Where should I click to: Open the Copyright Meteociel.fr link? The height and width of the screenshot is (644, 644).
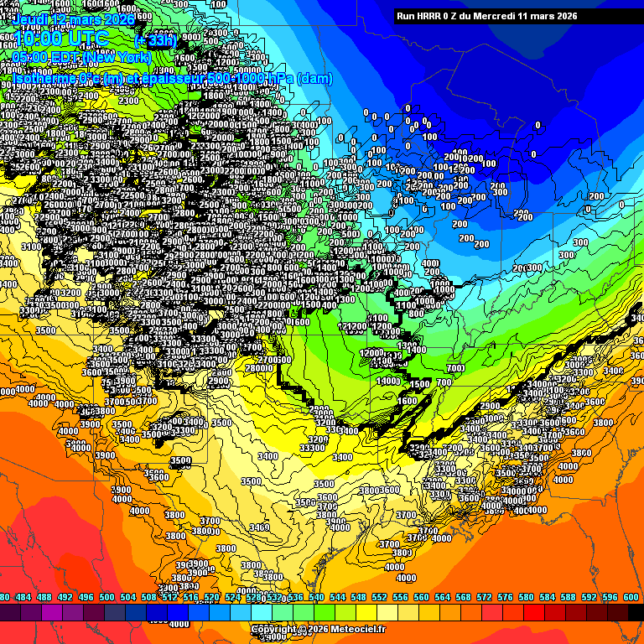click(x=319, y=629)
